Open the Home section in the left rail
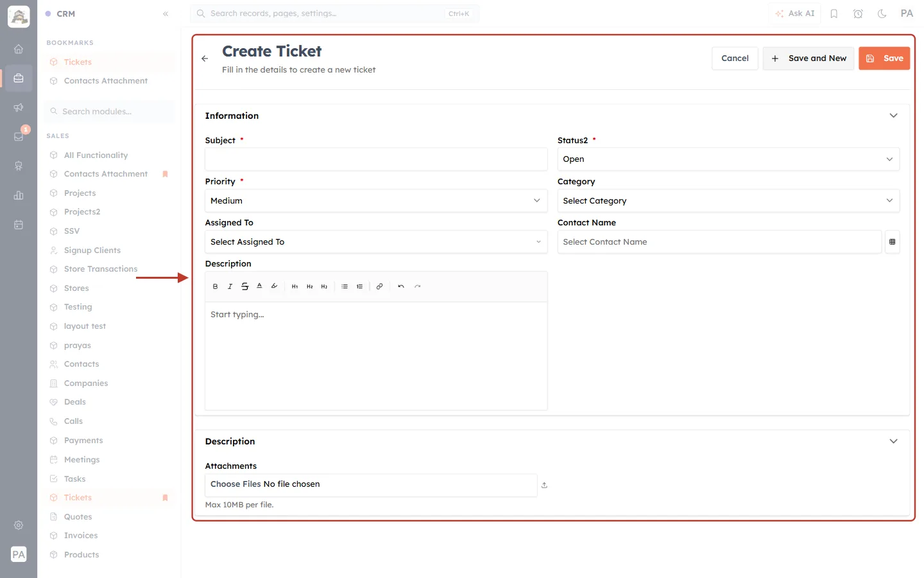The height and width of the screenshot is (578, 924). coord(19,49)
